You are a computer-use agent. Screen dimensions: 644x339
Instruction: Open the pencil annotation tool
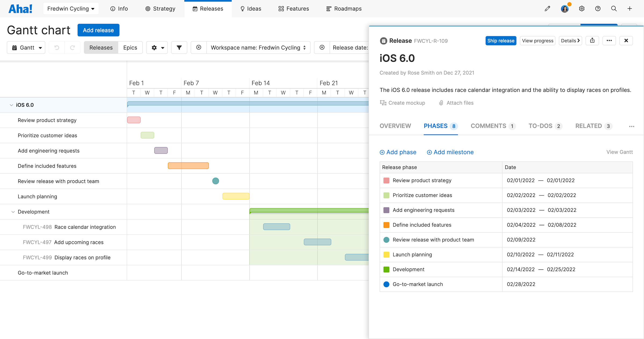pos(547,8)
